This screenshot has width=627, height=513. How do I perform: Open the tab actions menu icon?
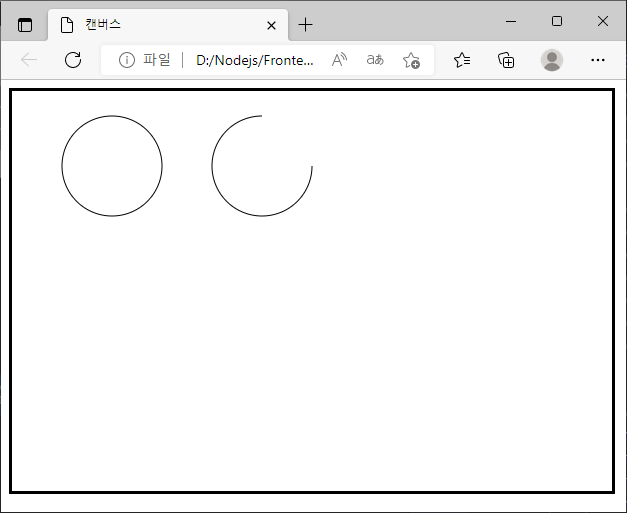click(x=25, y=25)
